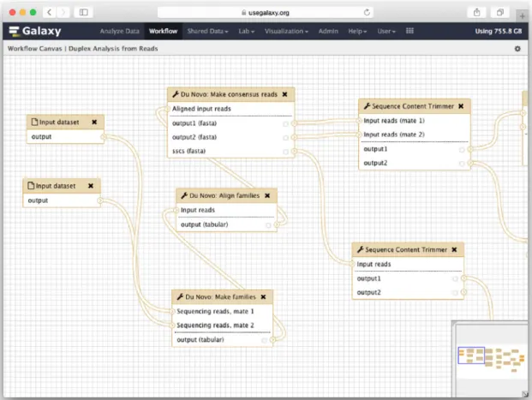Open the grid apps icon in navbar

point(409,31)
